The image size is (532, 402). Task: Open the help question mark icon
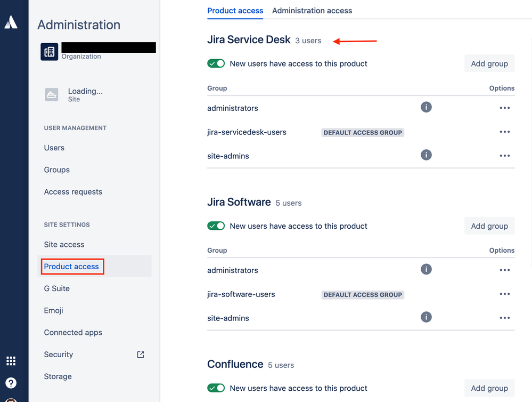[x=11, y=383]
